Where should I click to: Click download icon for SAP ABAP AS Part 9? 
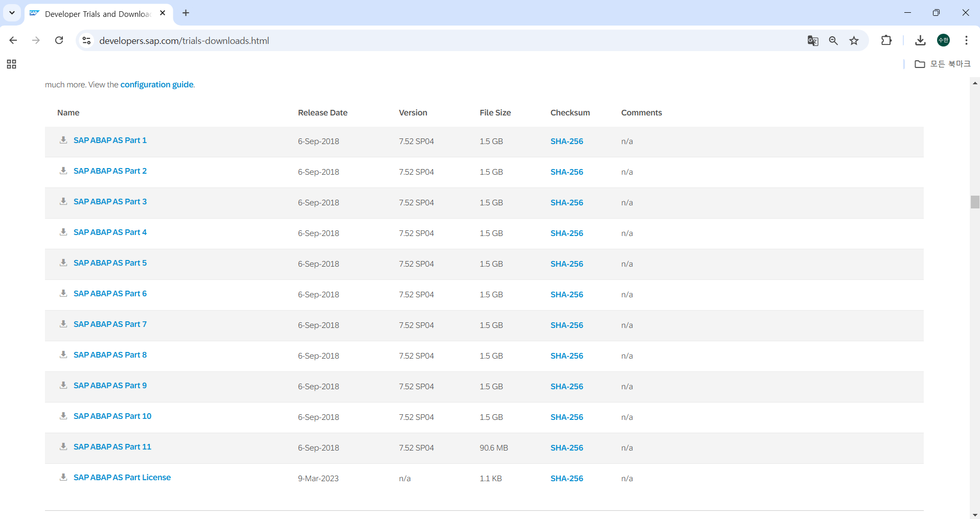(x=63, y=385)
